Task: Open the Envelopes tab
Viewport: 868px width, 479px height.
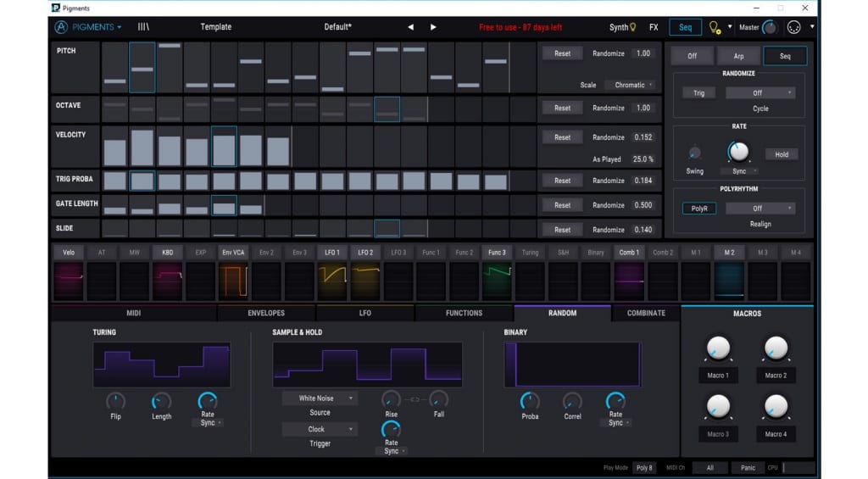Action: tap(266, 313)
